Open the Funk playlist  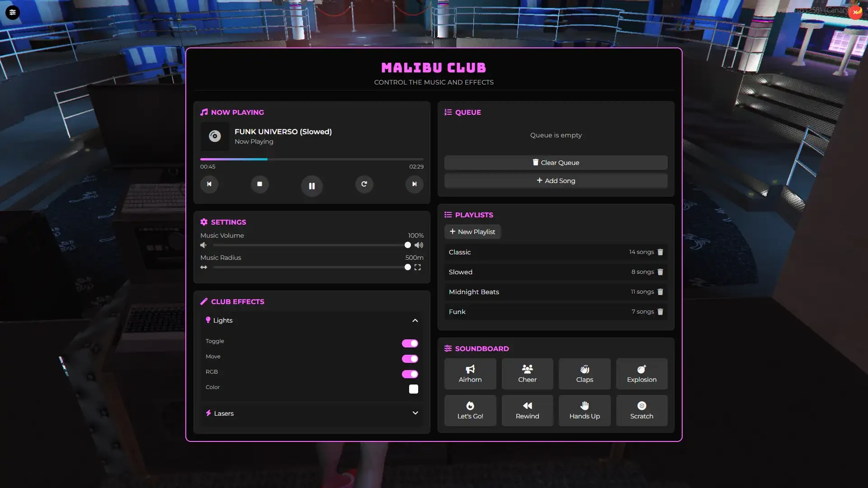click(556, 312)
